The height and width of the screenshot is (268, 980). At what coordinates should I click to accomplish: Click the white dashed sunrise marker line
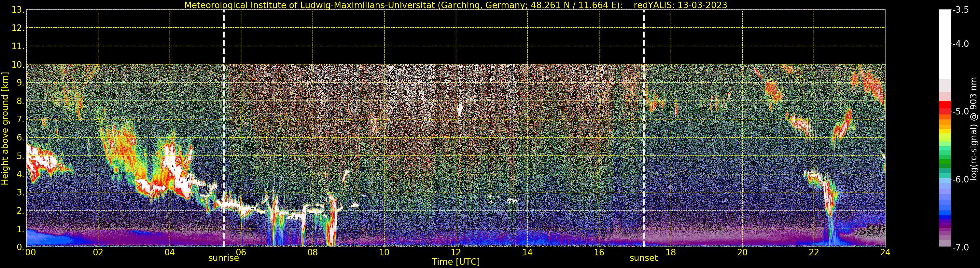pyautogui.click(x=224, y=128)
